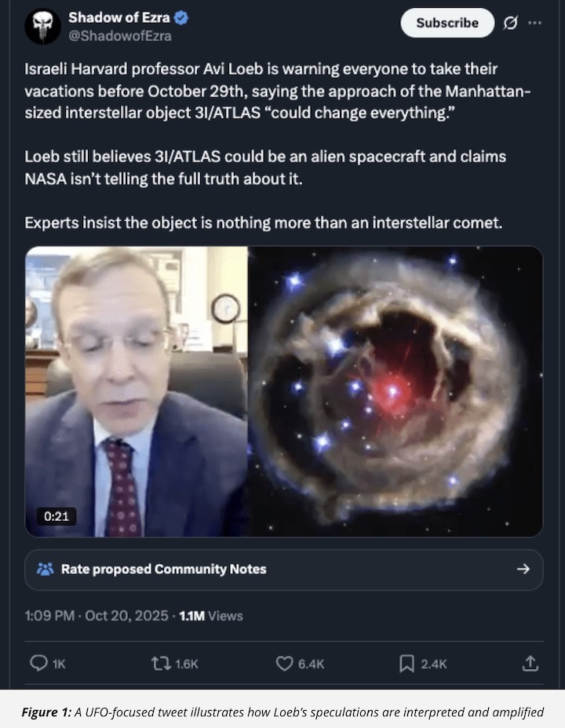Click the 0:21 video duration badge
565x728 pixels.
(55, 516)
